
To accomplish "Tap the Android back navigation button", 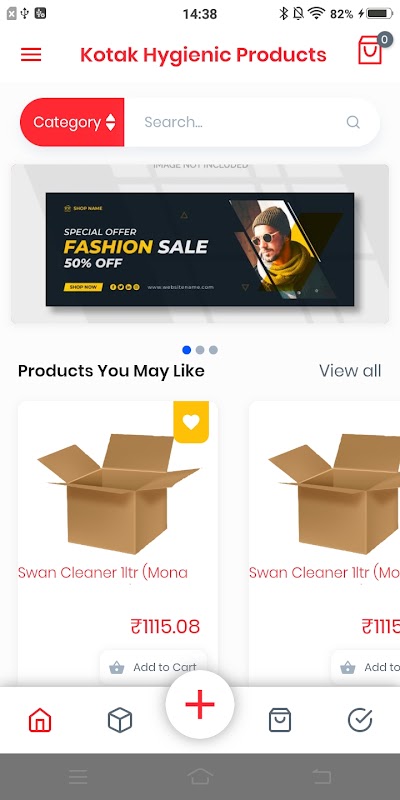I will tap(322, 777).
